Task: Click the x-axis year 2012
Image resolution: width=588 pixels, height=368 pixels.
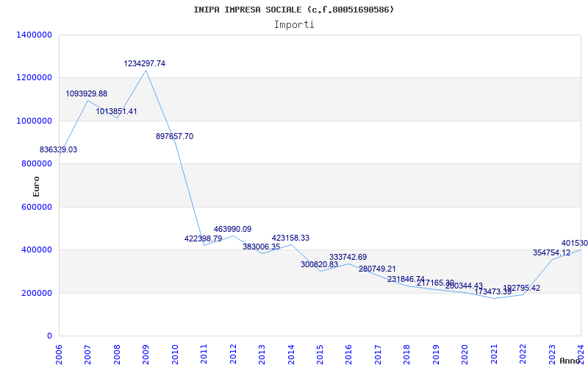Action: 233,354
